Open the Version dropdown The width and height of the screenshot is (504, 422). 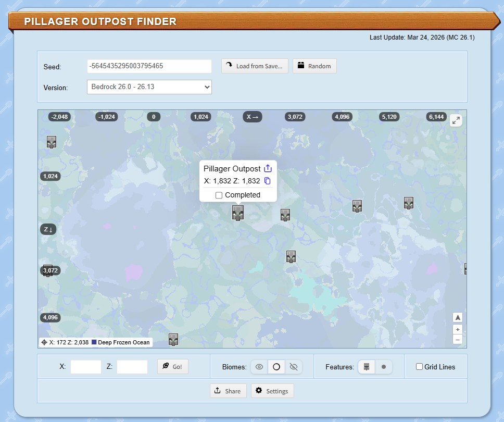pyautogui.click(x=149, y=87)
